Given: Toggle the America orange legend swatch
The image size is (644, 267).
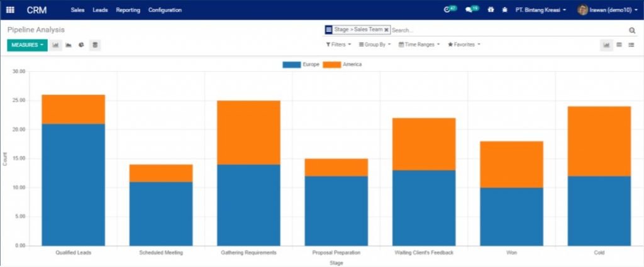Looking at the screenshot, I should pos(332,65).
